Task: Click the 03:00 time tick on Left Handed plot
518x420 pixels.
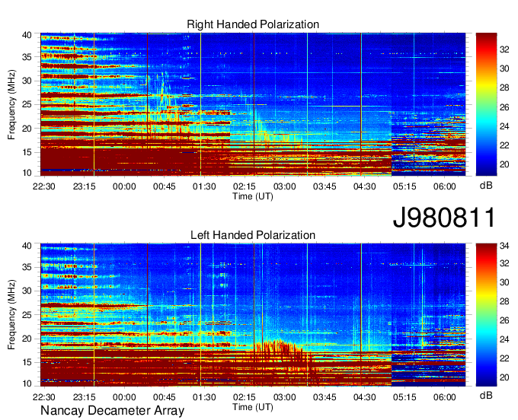Action: click(x=284, y=397)
